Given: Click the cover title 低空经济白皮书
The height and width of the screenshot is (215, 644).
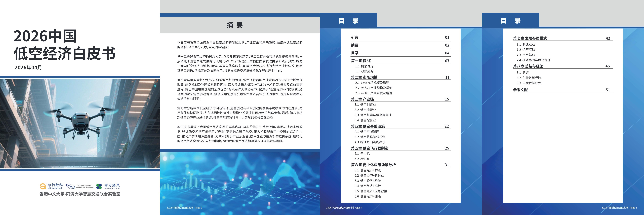Looking at the screenshot, I should 64,53.
